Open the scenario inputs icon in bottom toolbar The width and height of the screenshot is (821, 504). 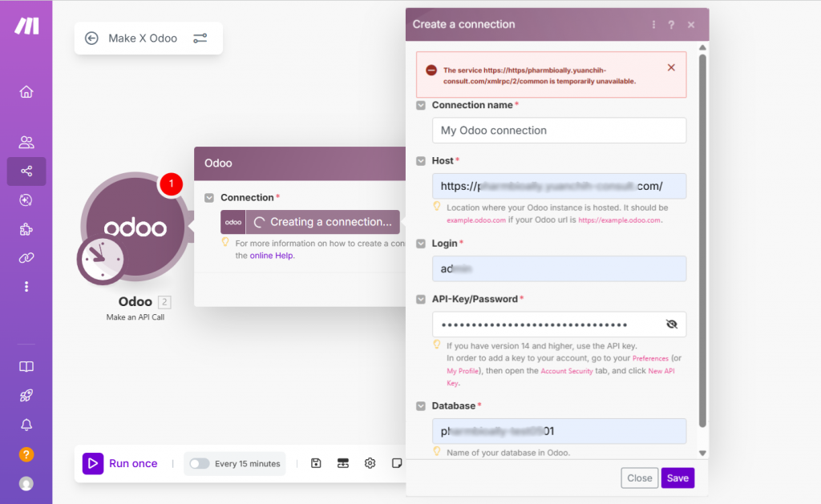(x=343, y=463)
